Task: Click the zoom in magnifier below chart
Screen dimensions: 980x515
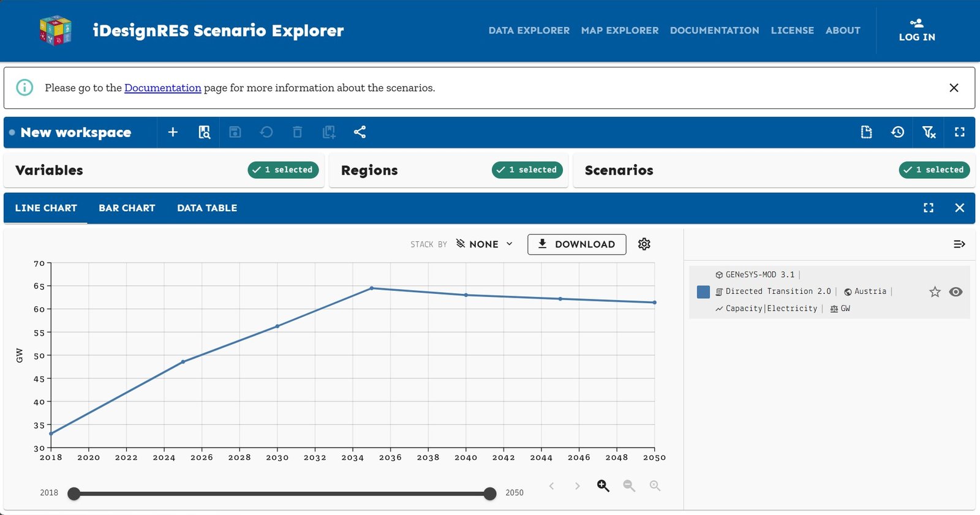Action: [603, 486]
